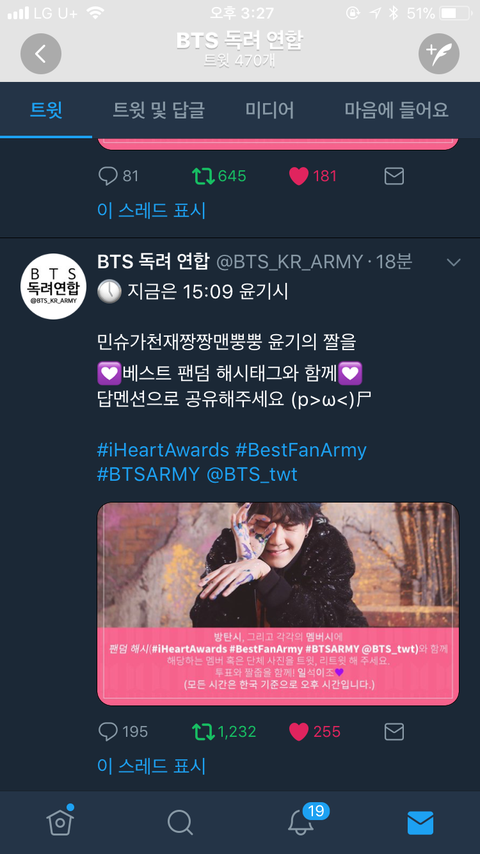Switch to the 트윗 및 답글 tab

159,110
